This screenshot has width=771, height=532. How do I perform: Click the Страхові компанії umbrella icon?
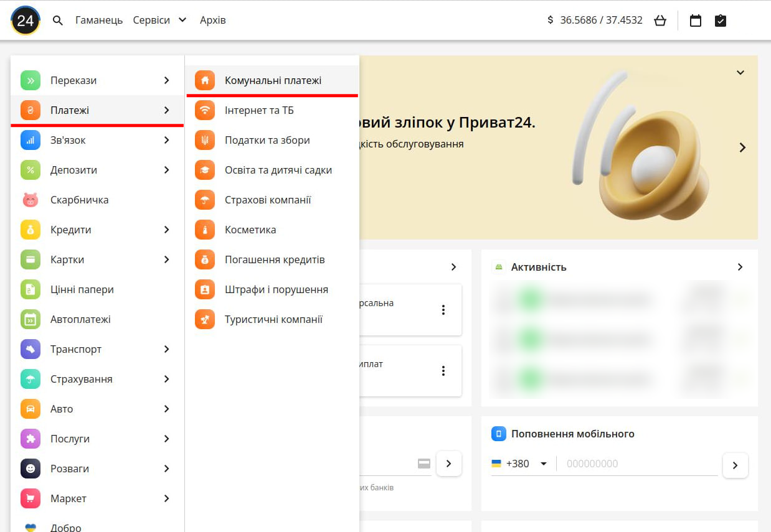coord(205,200)
